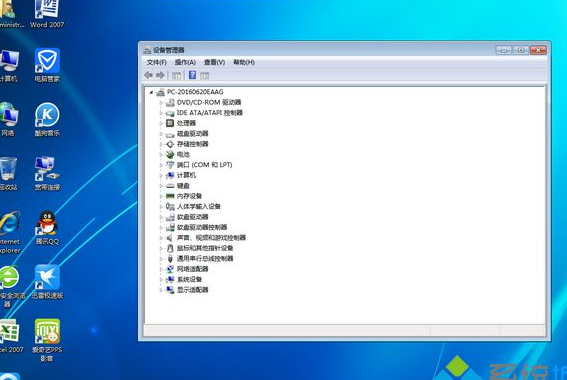Select the 存储控制器 label
Image resolution: width=567 pixels, height=380 pixels.
coord(192,144)
